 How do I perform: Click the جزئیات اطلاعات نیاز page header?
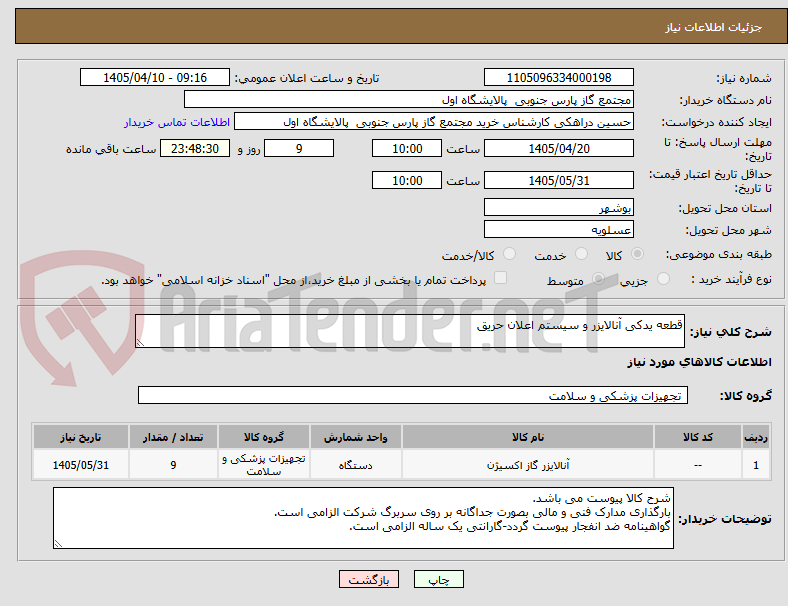coord(714,27)
